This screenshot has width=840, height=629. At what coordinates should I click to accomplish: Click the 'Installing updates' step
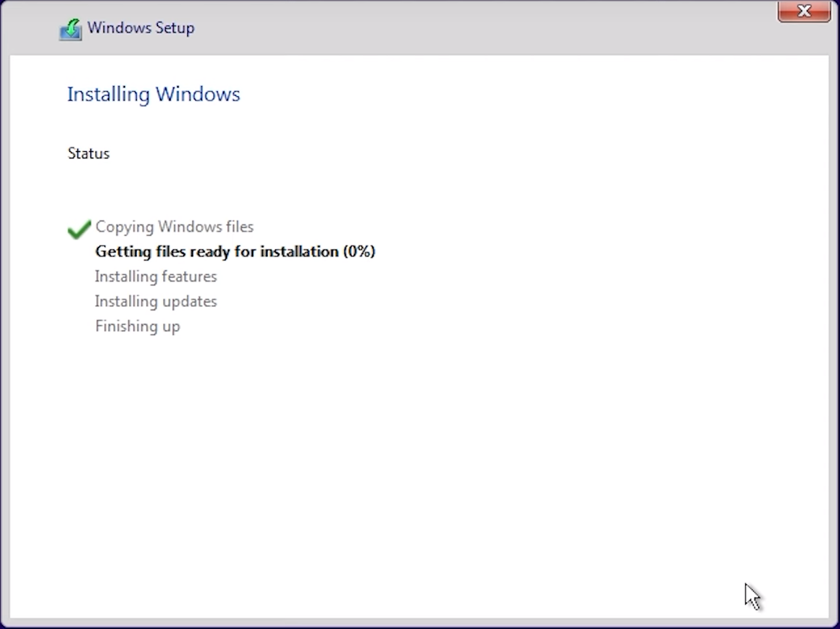(x=156, y=301)
